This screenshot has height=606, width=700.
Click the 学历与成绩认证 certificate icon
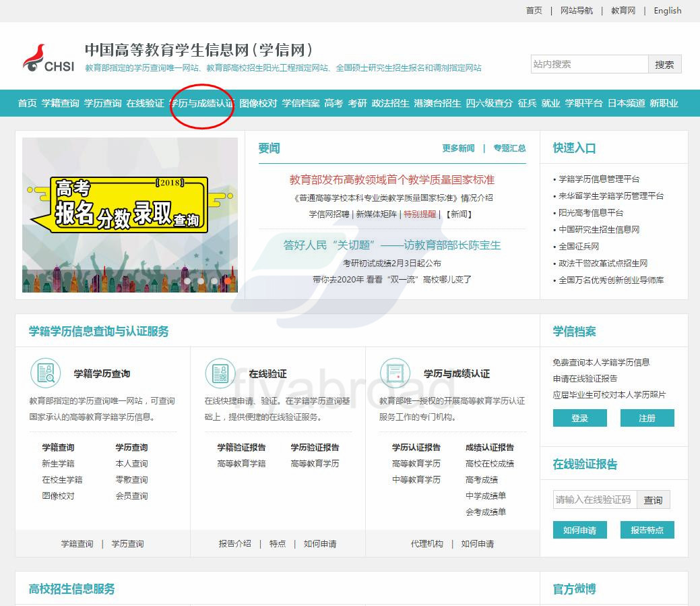[395, 373]
